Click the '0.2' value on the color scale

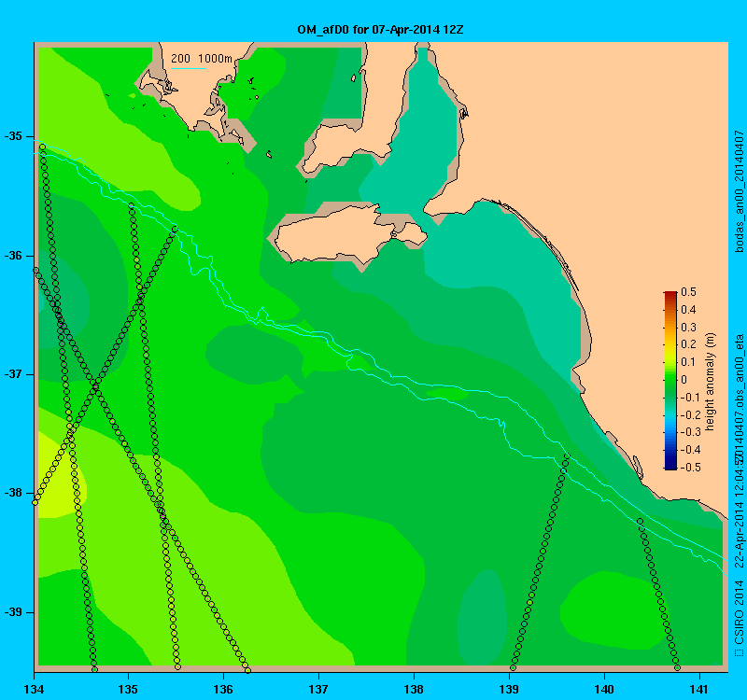[689, 344]
